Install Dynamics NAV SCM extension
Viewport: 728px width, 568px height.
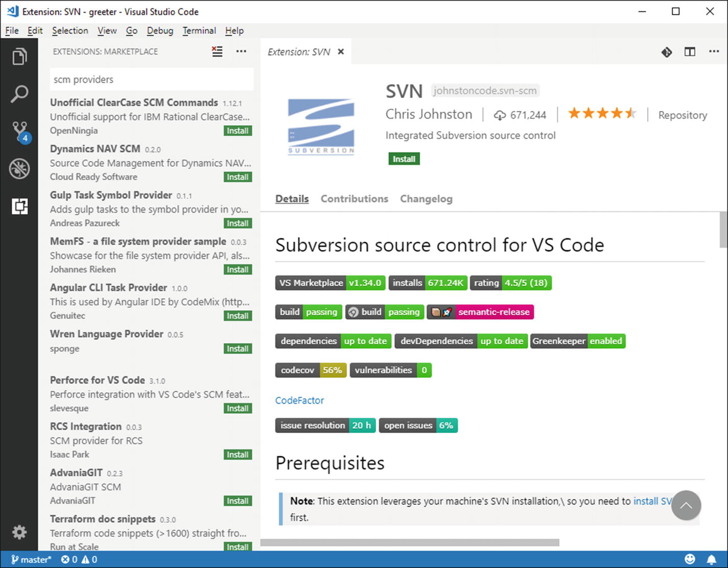pos(238,177)
